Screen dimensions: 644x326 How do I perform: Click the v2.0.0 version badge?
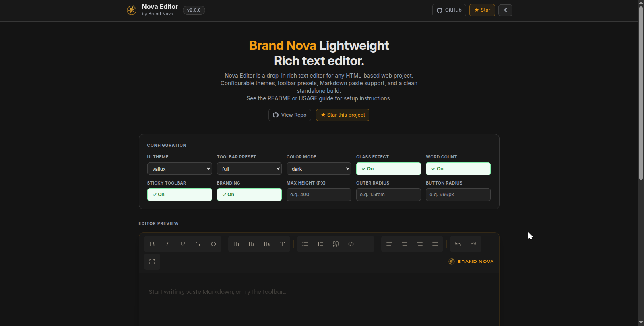(x=194, y=10)
